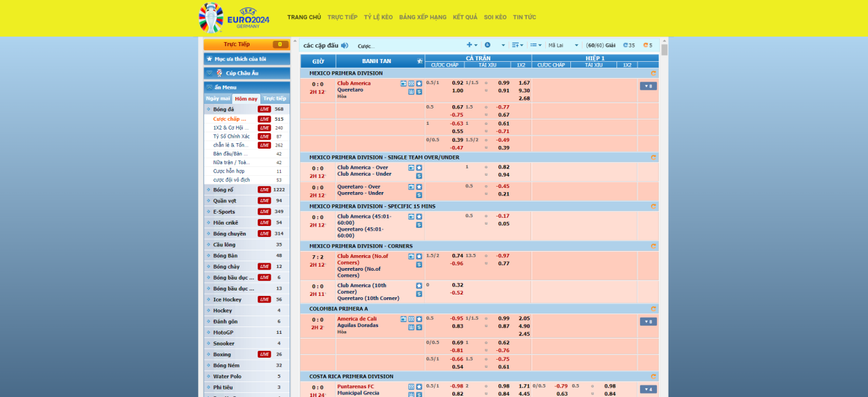The width and height of the screenshot is (868, 397).
Task: Open statistics icon for America de Cali match
Action: click(411, 327)
